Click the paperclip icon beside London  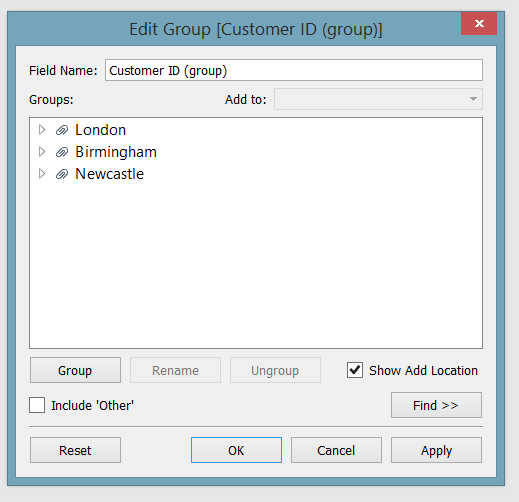[x=62, y=130]
